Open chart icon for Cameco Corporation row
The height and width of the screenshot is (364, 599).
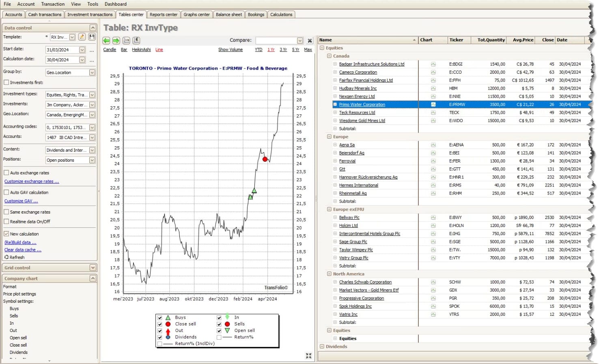click(433, 72)
